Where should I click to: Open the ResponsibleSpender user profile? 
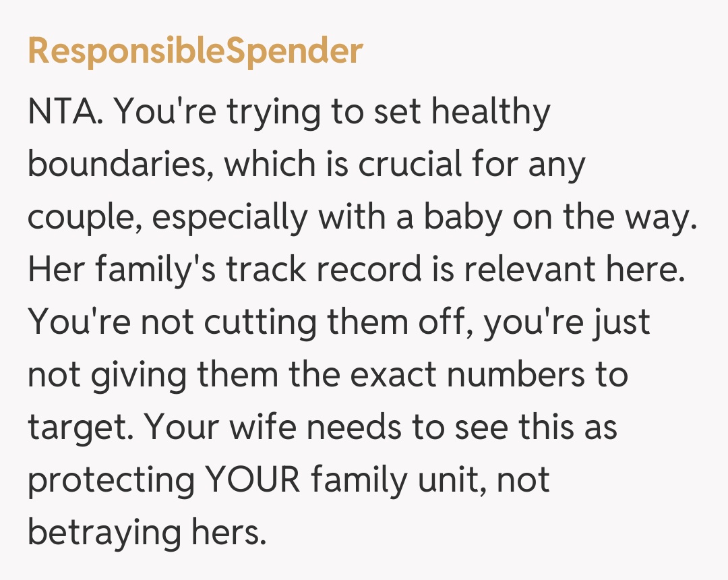tap(195, 51)
